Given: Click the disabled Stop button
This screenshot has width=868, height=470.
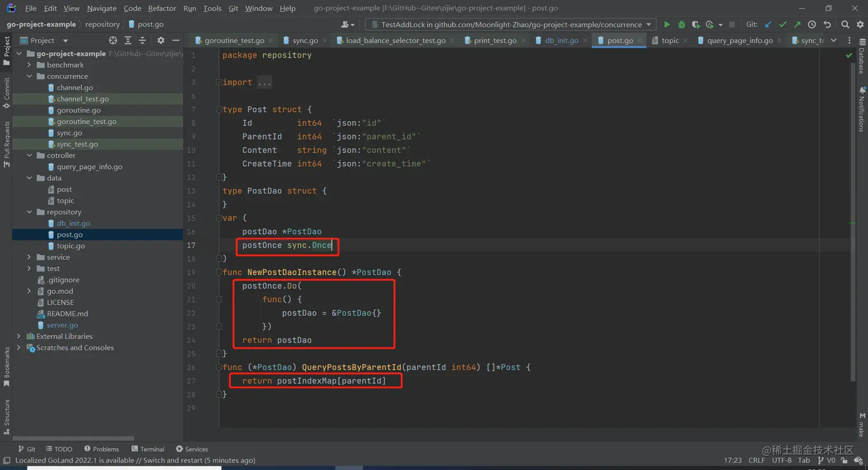Looking at the screenshot, I should point(731,25).
